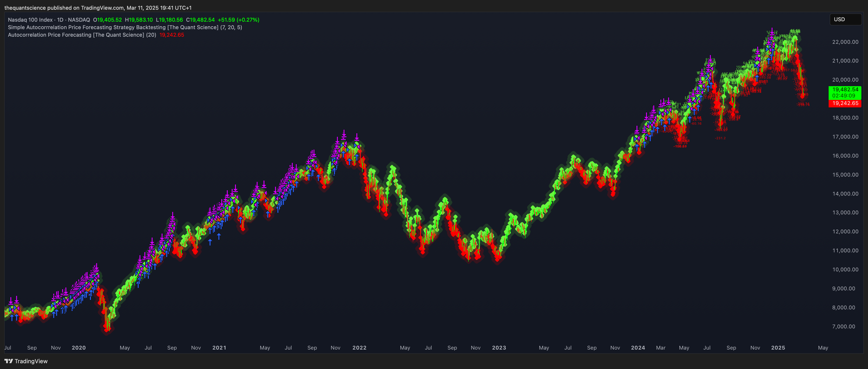The height and width of the screenshot is (369, 868).
Task: Click the 2023 label on time axis
Action: click(499, 348)
